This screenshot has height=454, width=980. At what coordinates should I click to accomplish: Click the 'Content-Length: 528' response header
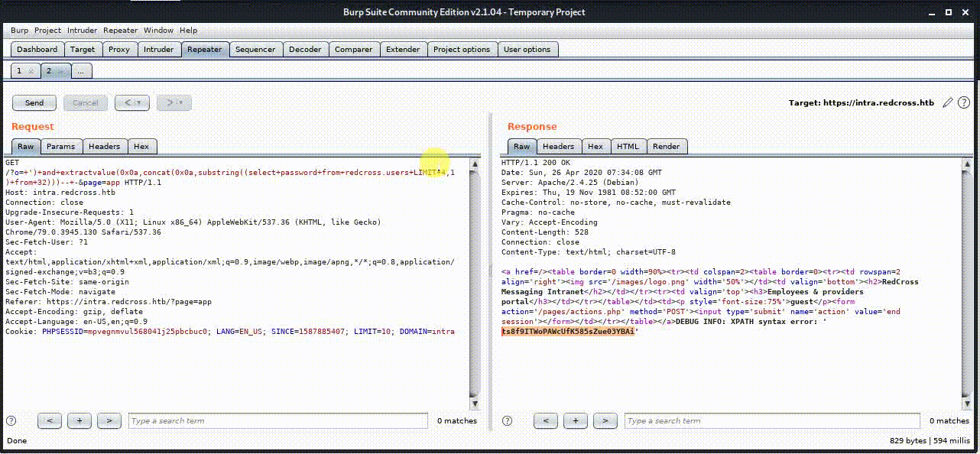coord(544,232)
